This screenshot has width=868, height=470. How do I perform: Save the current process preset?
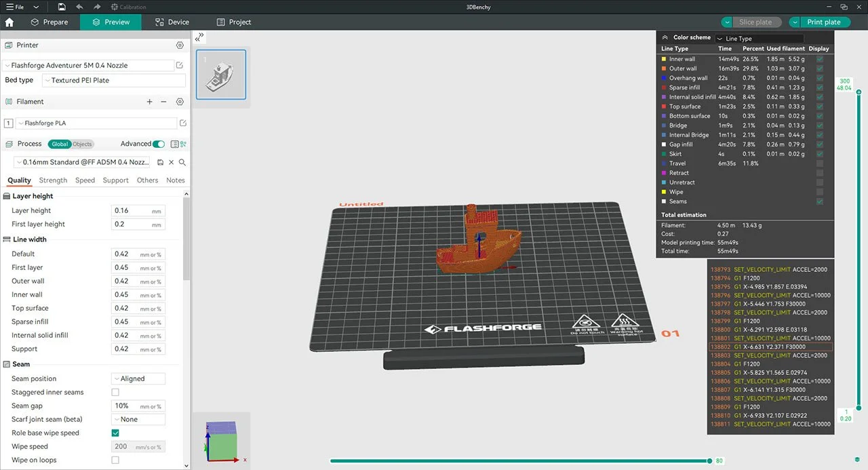(161, 162)
